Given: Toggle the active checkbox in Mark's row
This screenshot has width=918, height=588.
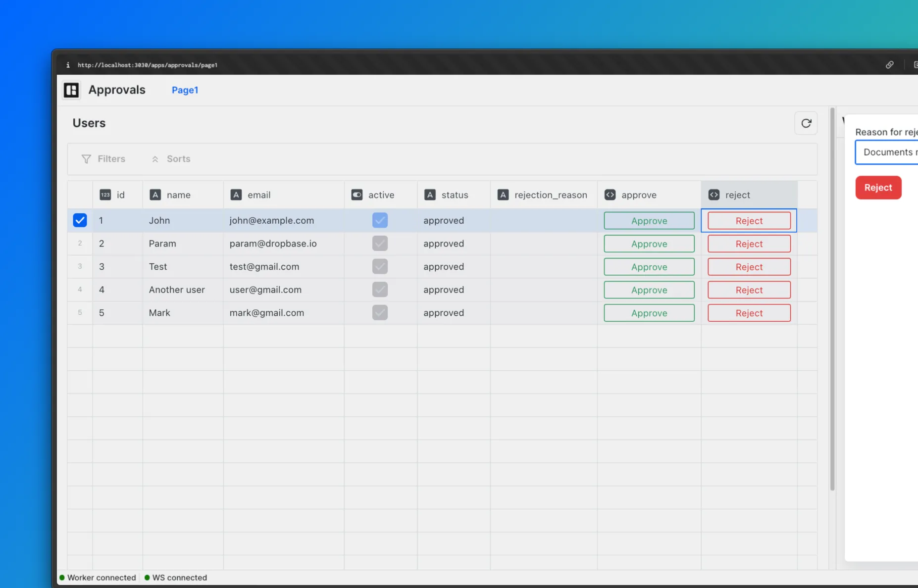Looking at the screenshot, I should tap(379, 312).
